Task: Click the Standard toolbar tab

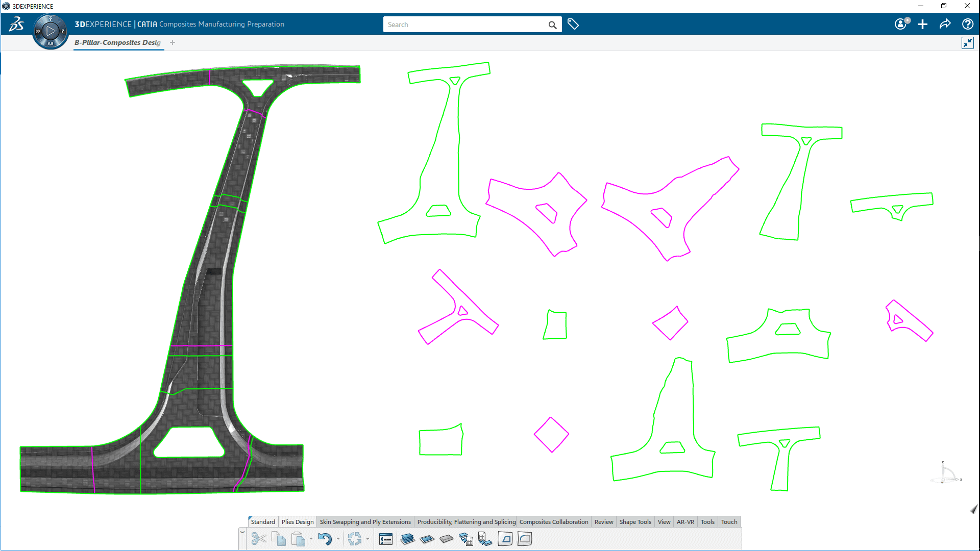Action: [262, 521]
